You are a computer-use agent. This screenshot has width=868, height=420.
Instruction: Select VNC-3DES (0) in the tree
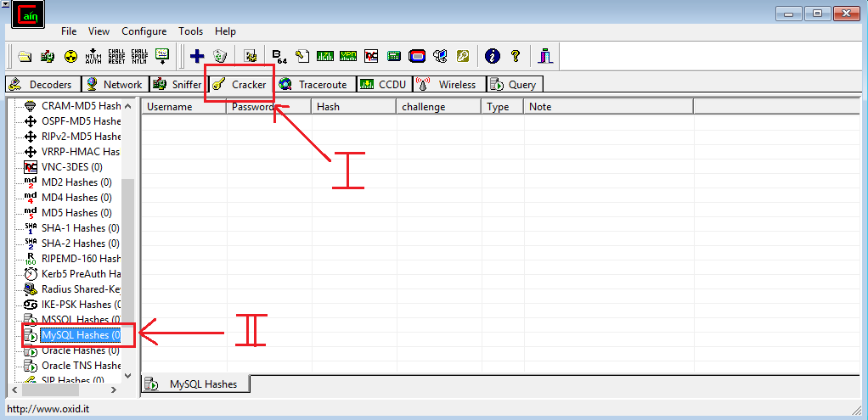pos(72,166)
